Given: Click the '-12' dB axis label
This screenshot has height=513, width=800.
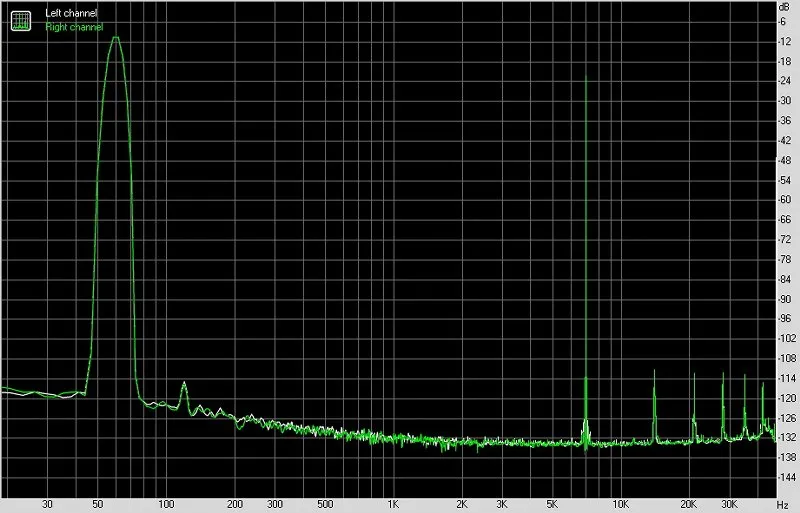Looking at the screenshot, I should (x=785, y=41).
